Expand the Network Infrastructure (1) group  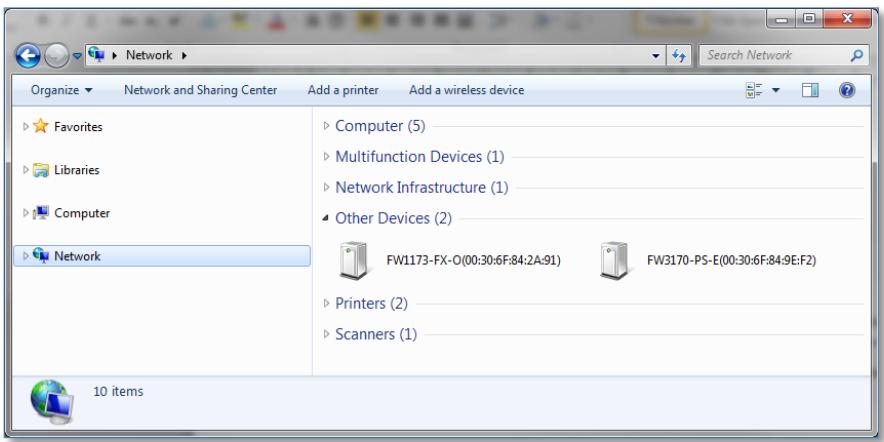click(x=326, y=187)
